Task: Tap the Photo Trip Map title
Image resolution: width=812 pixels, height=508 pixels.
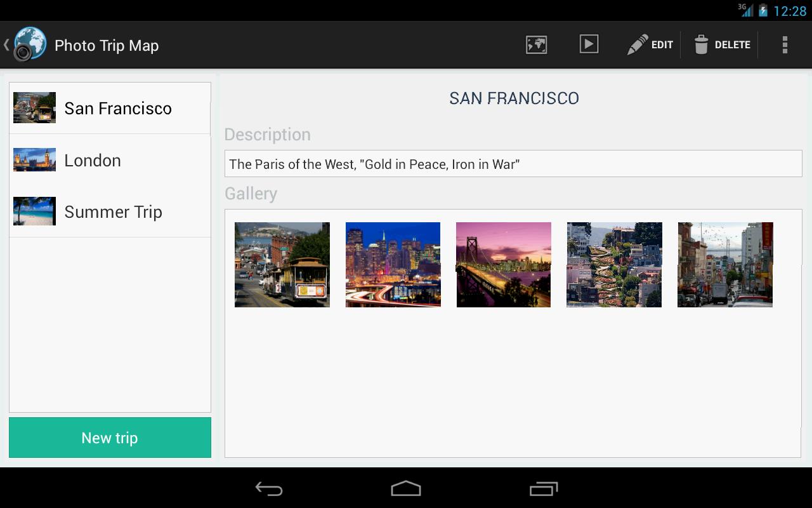Action: 107,45
